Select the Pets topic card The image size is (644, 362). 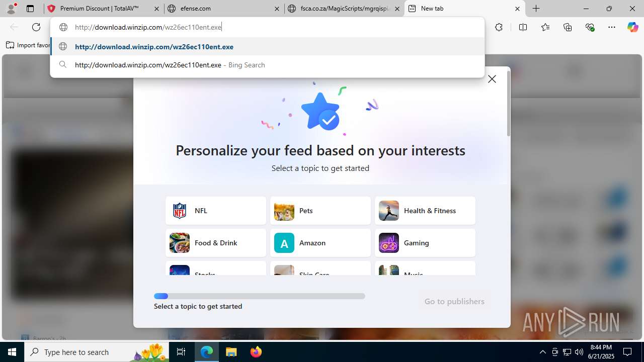[320, 211]
